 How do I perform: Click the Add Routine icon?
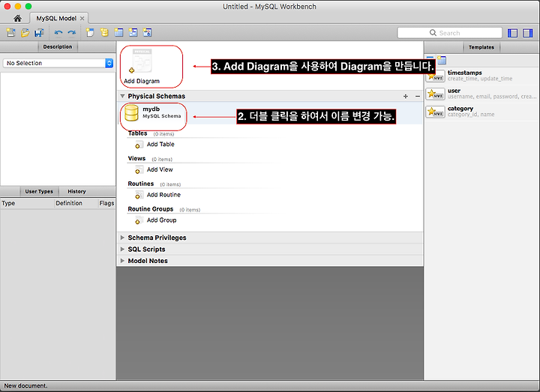(138, 195)
